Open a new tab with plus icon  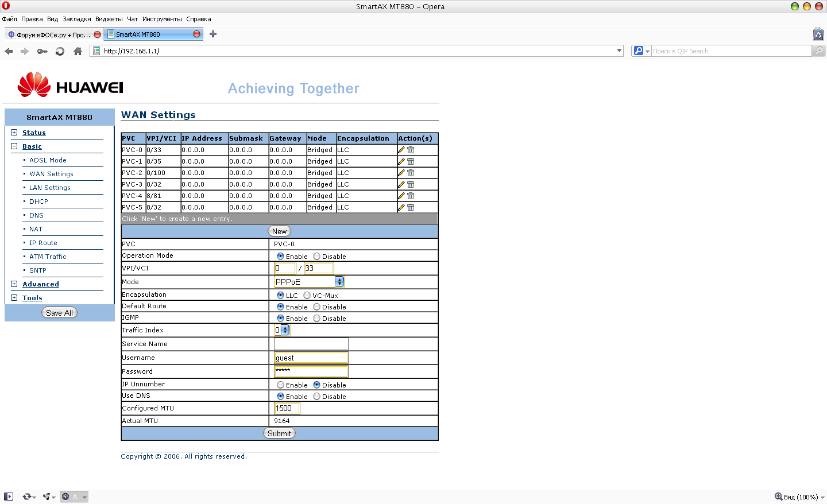click(x=213, y=34)
